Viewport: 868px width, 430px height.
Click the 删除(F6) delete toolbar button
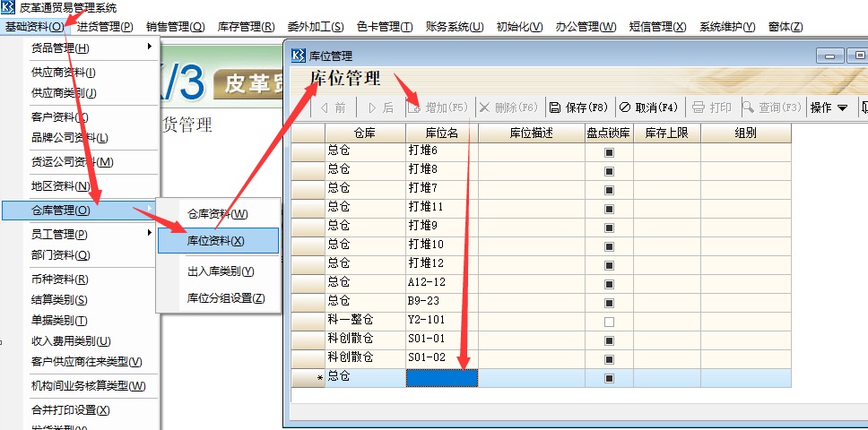[508, 107]
